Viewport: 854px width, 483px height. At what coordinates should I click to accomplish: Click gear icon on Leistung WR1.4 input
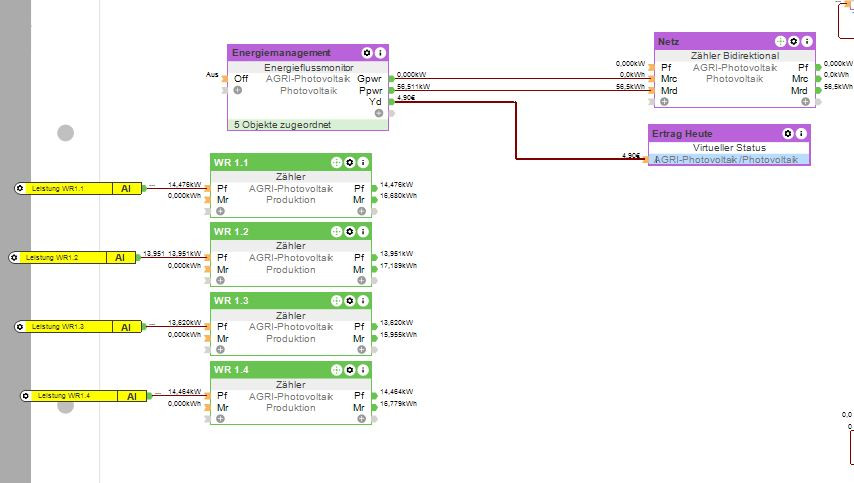pyautogui.click(x=26, y=396)
